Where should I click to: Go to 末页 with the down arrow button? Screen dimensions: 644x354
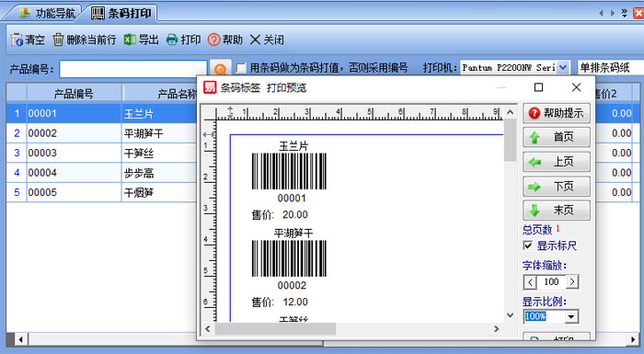(556, 211)
